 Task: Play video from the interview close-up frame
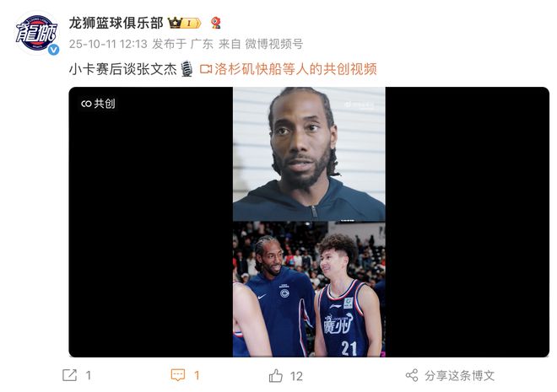[309, 154]
